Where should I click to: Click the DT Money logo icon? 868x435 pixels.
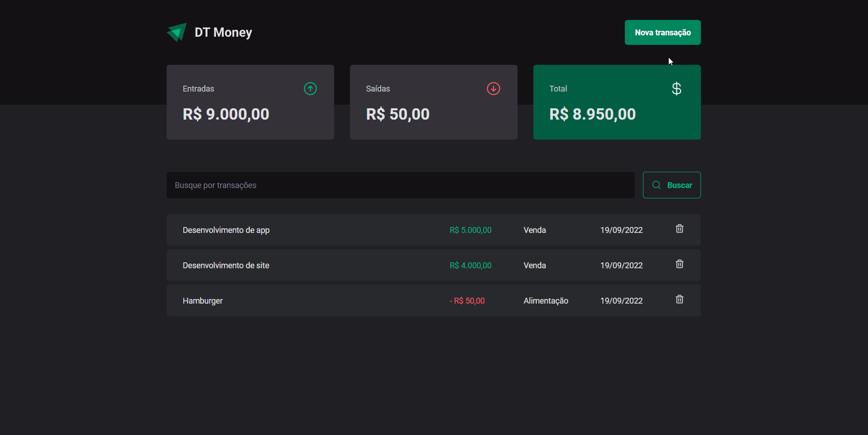(177, 32)
